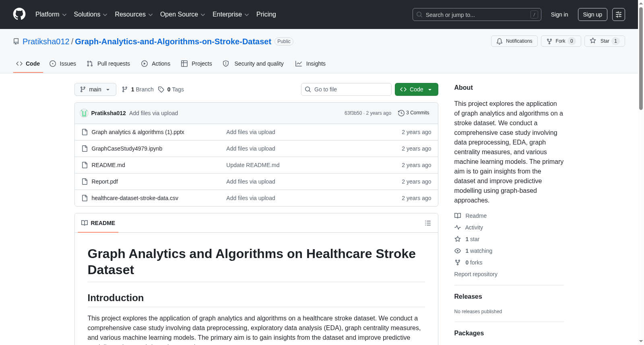Open the Insights tab
This screenshot has height=345, width=644.
[310, 64]
